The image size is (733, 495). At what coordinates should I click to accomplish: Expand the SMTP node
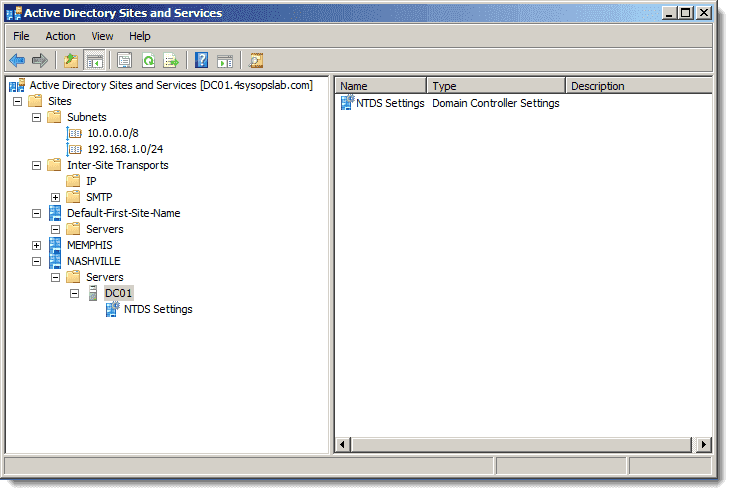pos(56,197)
